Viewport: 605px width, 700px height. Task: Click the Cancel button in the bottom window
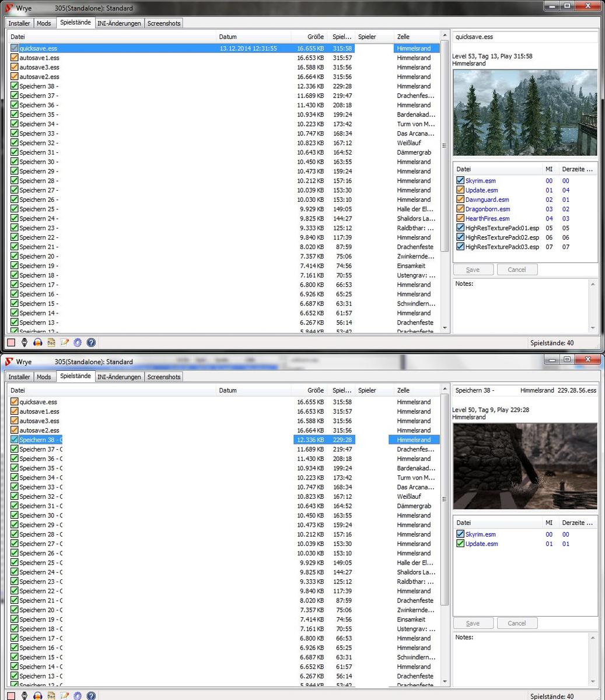pos(516,623)
